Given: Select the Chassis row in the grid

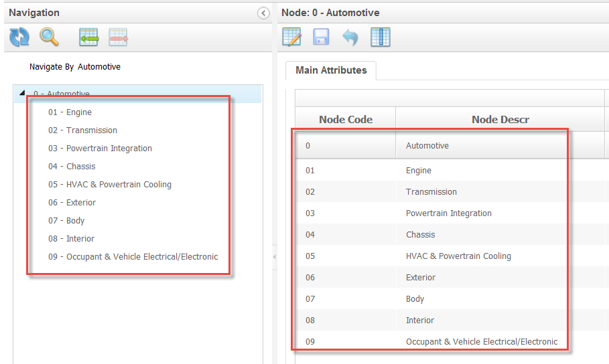Looking at the screenshot, I should 420,235.
